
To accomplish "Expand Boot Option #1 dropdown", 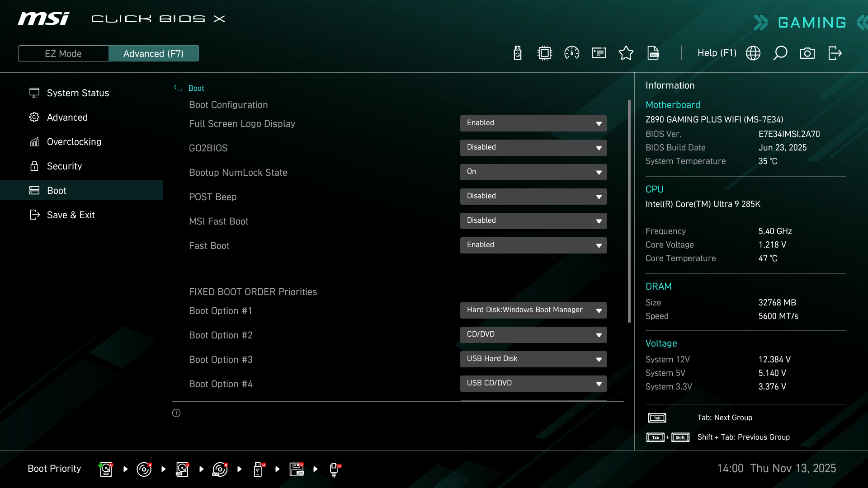I will click(x=533, y=310).
